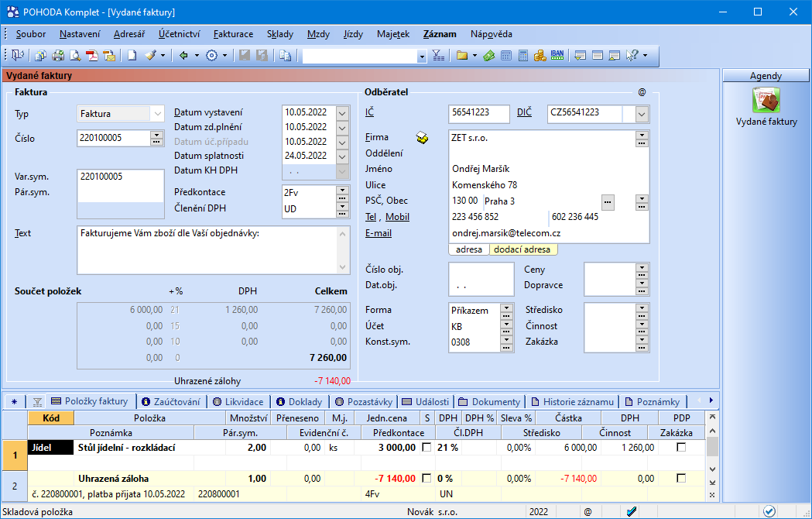The height and width of the screenshot is (519, 812).
Task: Expand dropdown arrow next to folder icon
Action: point(475,56)
